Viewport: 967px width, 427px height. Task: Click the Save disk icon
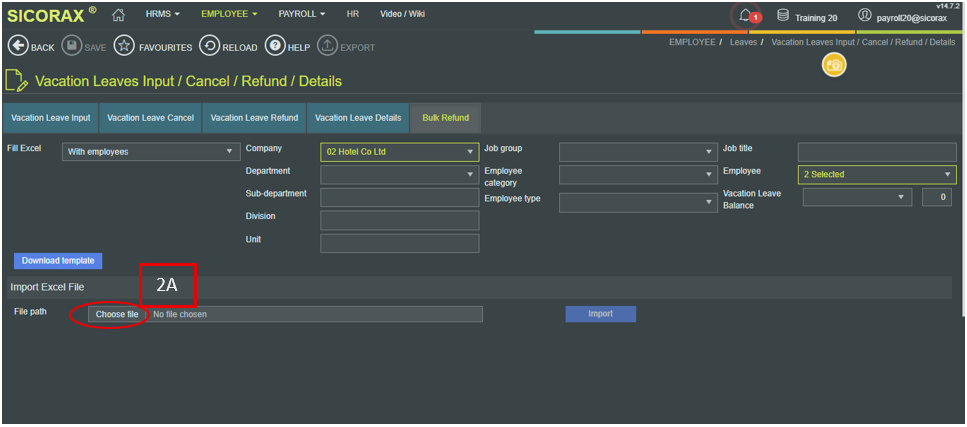(x=72, y=46)
